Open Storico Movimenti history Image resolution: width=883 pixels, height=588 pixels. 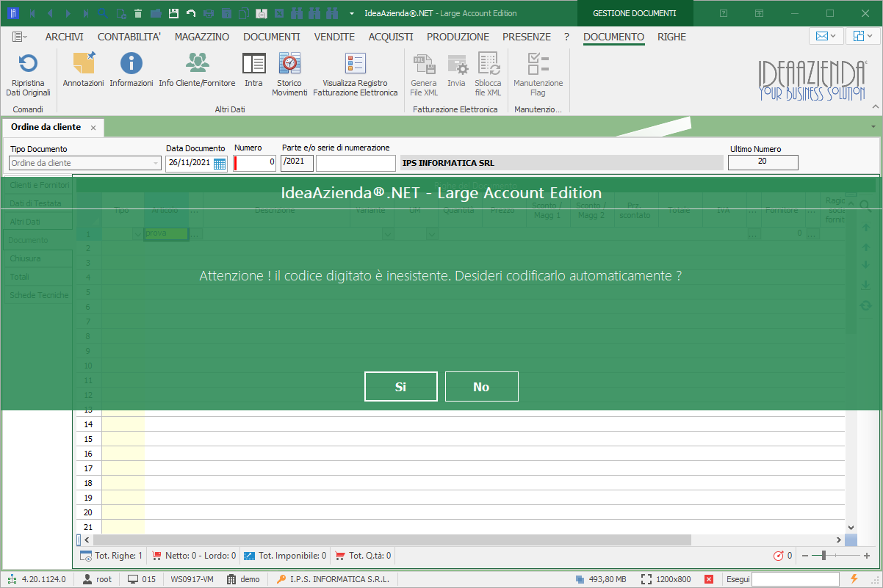click(290, 75)
